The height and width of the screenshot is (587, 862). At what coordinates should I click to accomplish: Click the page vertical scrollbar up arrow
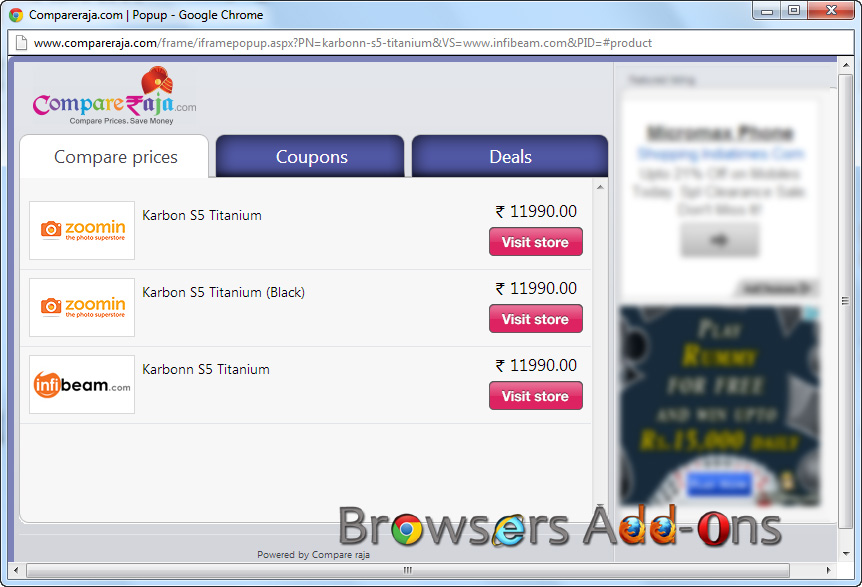click(x=846, y=65)
